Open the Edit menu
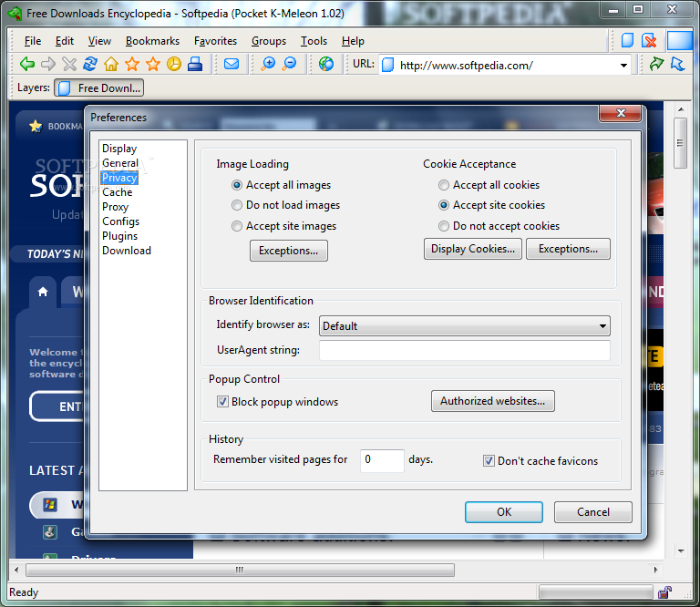The height and width of the screenshot is (607, 700). tap(65, 41)
